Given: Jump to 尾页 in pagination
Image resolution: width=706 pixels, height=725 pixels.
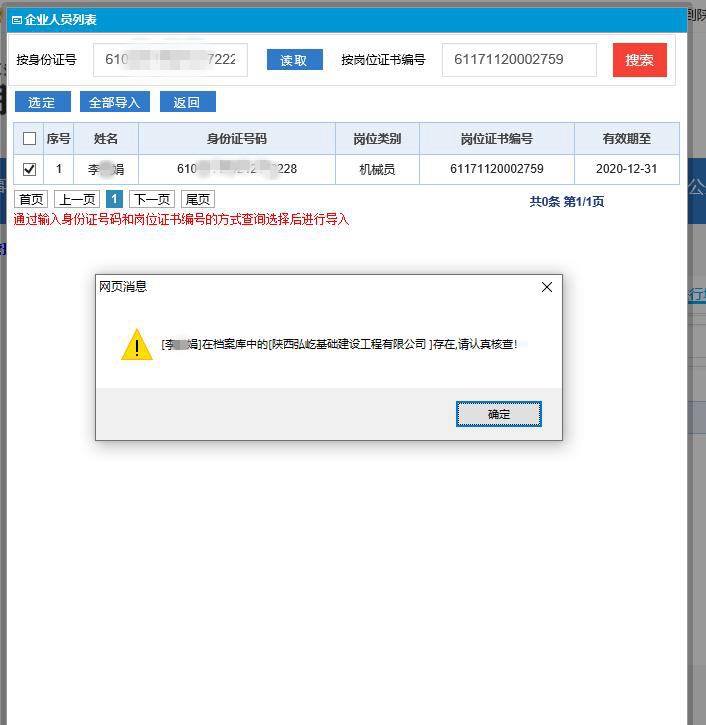Looking at the screenshot, I should click(197, 200).
